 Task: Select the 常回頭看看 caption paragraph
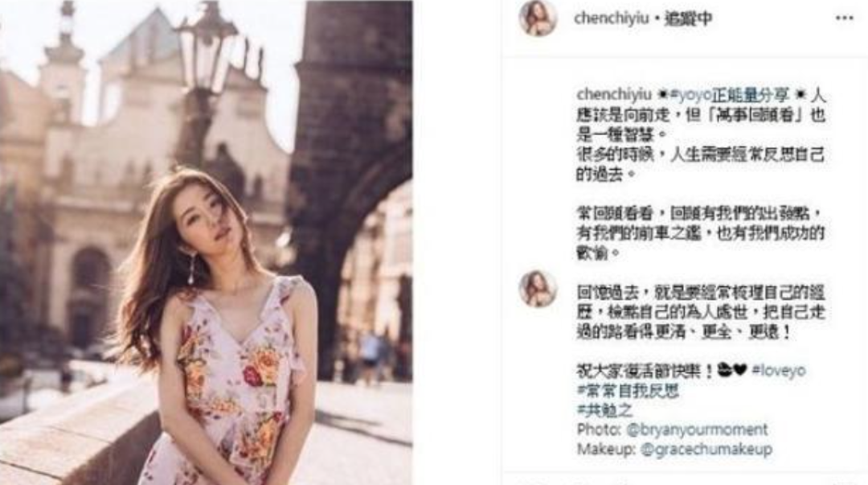[700, 233]
